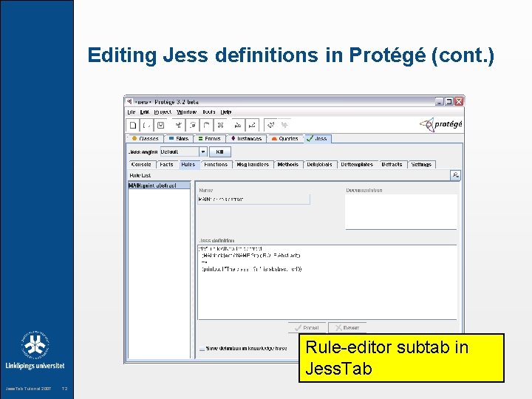The image size is (532, 399).
Task: Select the MAIN rule in Rule List
Action: point(159,185)
